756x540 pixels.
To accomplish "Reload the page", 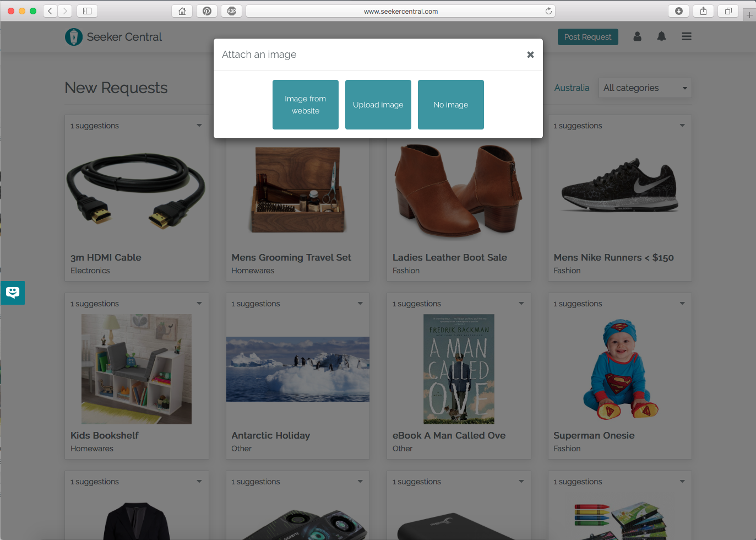I will (548, 11).
